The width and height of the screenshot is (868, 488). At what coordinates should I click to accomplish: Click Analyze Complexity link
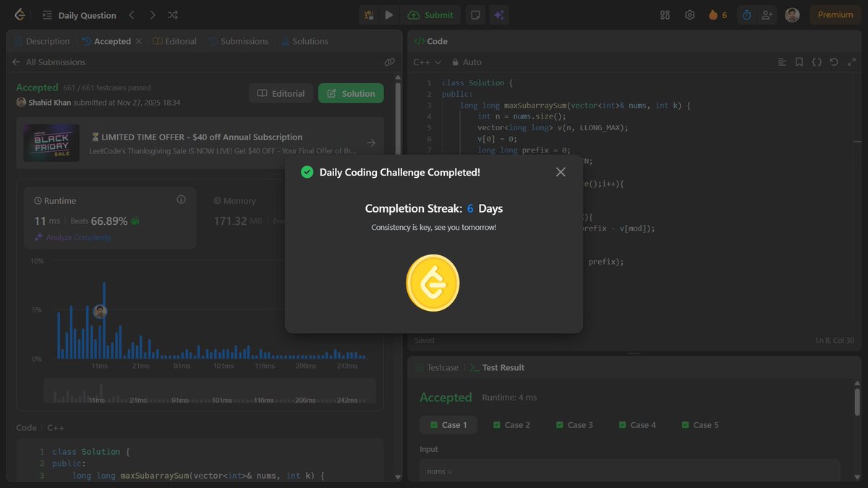pos(72,237)
